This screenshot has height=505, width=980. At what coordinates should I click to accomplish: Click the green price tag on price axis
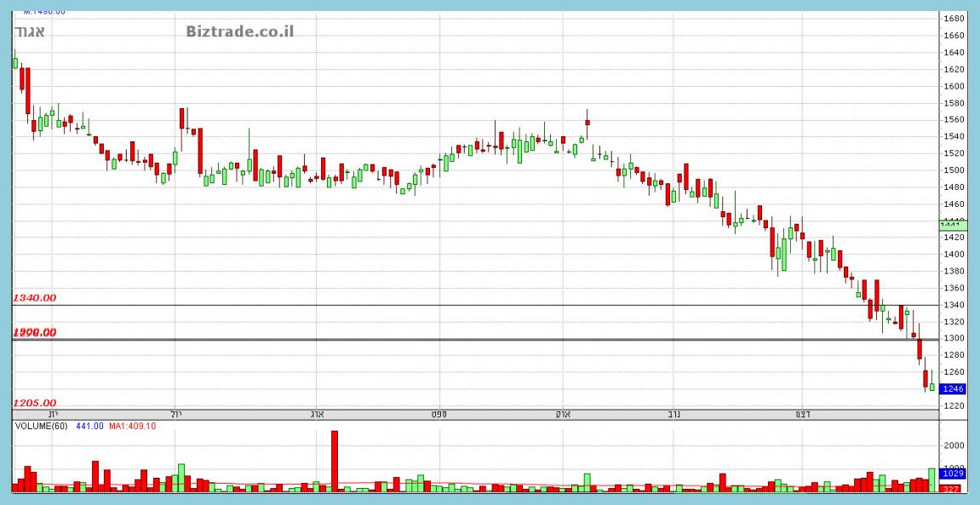953,225
